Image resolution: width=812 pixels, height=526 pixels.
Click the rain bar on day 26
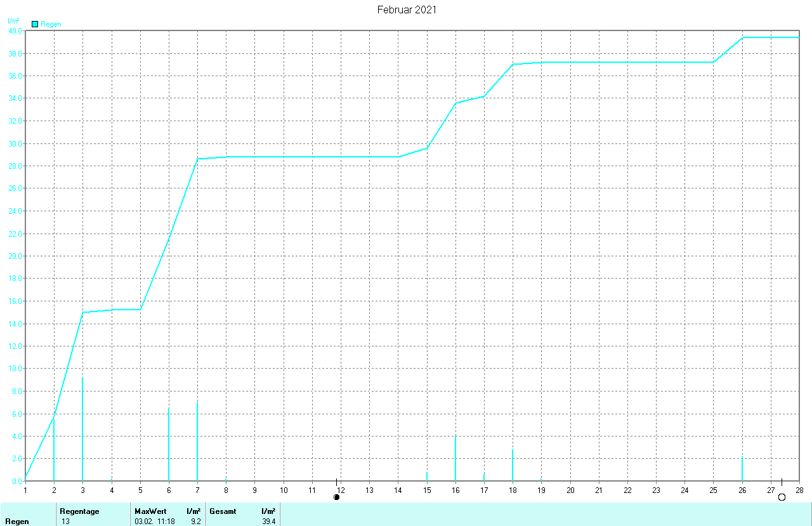(x=742, y=469)
